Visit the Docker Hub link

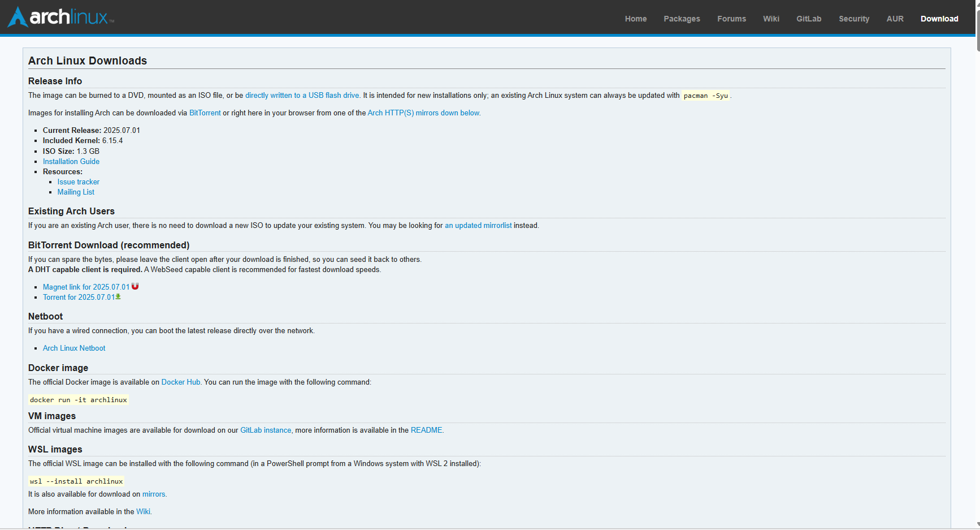point(181,382)
